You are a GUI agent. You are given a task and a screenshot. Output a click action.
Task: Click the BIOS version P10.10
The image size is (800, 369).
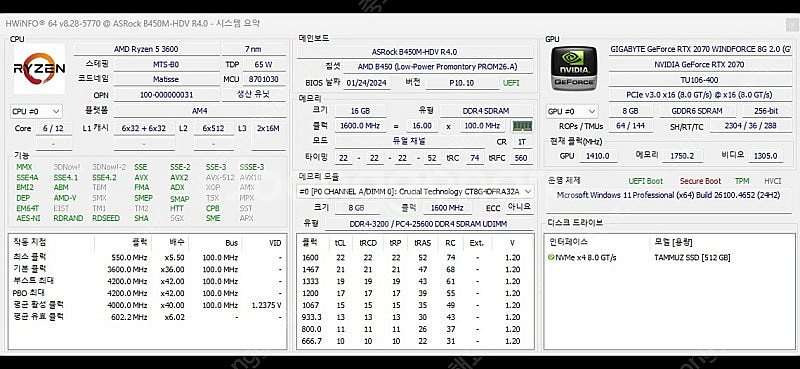[x=462, y=83]
